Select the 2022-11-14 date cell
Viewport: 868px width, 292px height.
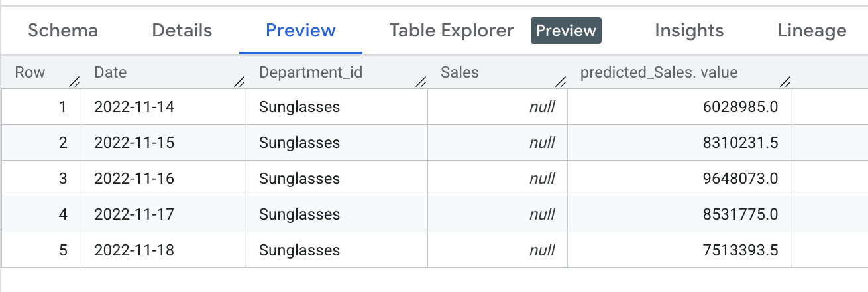point(135,107)
